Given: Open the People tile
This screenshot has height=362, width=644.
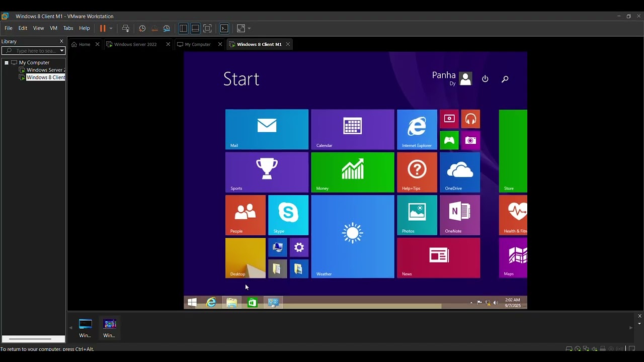Looking at the screenshot, I should (x=246, y=215).
